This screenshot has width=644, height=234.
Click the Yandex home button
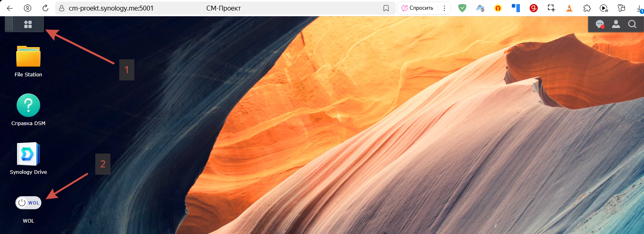[28, 8]
